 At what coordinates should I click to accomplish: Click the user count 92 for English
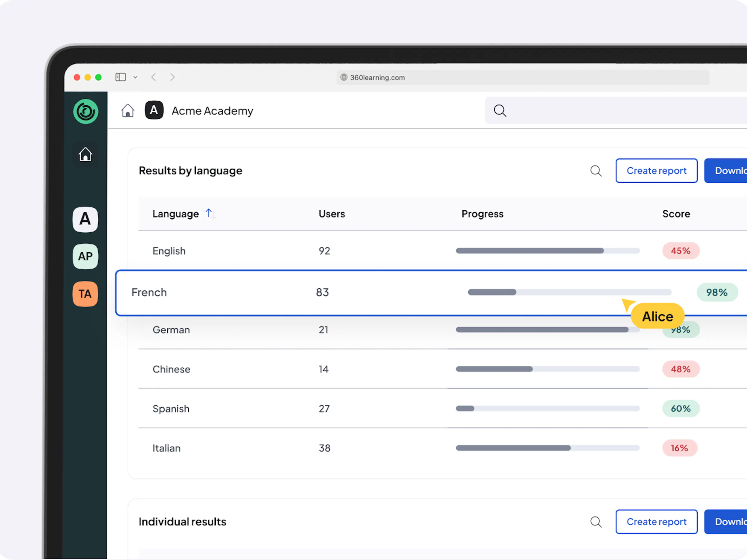[x=324, y=251]
